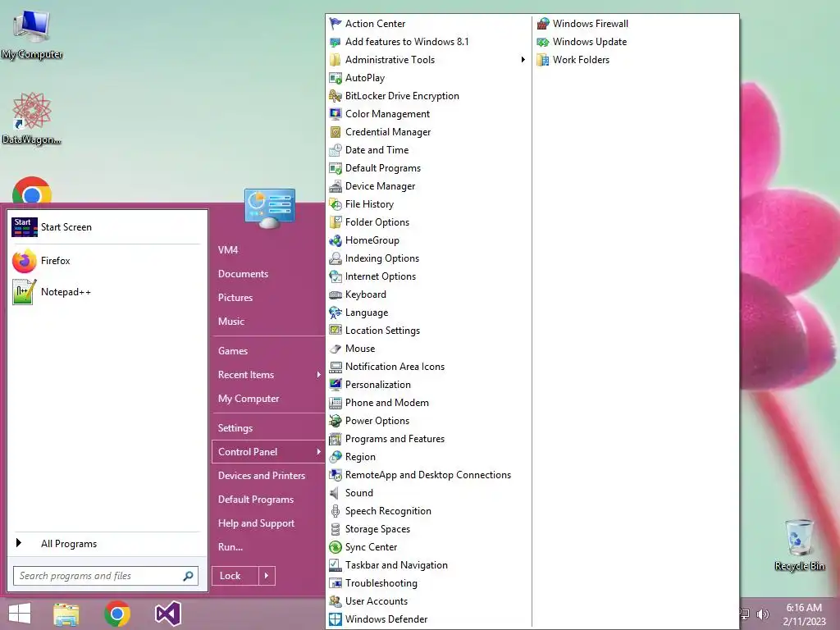The width and height of the screenshot is (840, 630).
Task: Click the Search programs and files field
Action: (106, 576)
